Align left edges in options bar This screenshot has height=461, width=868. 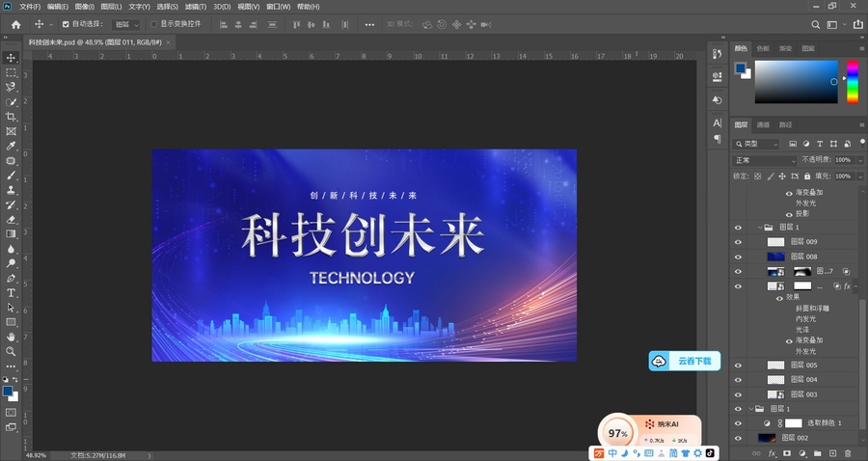click(224, 24)
